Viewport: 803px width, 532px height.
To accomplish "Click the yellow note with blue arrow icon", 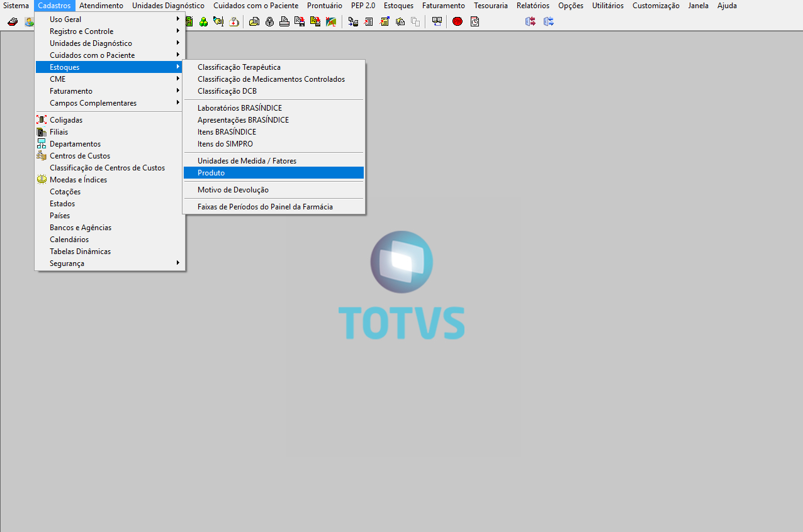I will (x=384, y=21).
